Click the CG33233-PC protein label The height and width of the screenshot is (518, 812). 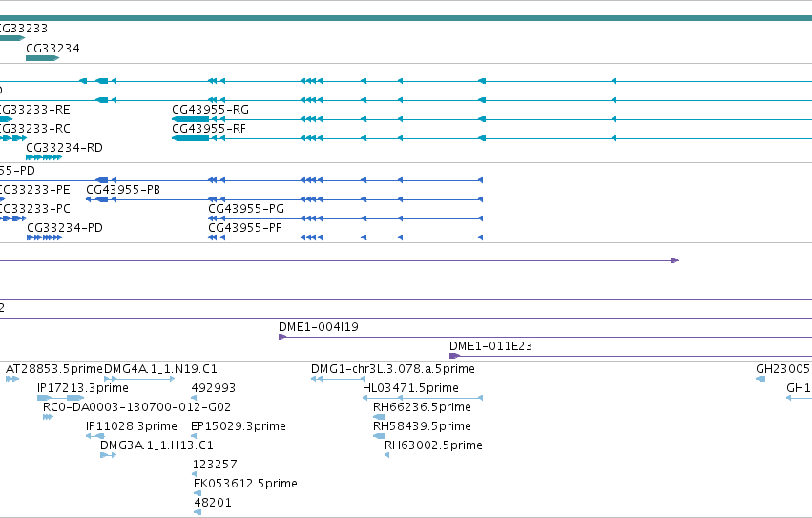click(34, 209)
